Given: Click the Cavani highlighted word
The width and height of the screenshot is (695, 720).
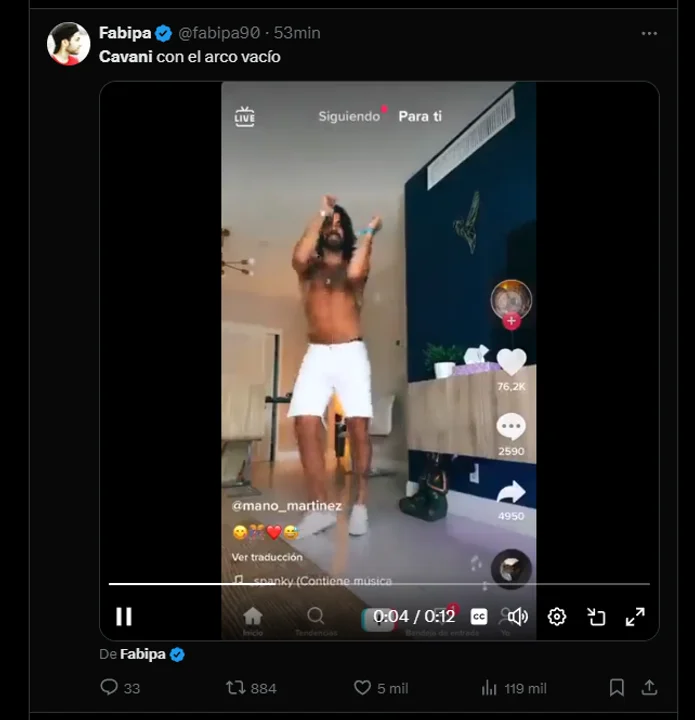Looking at the screenshot, I should click(x=126, y=57).
